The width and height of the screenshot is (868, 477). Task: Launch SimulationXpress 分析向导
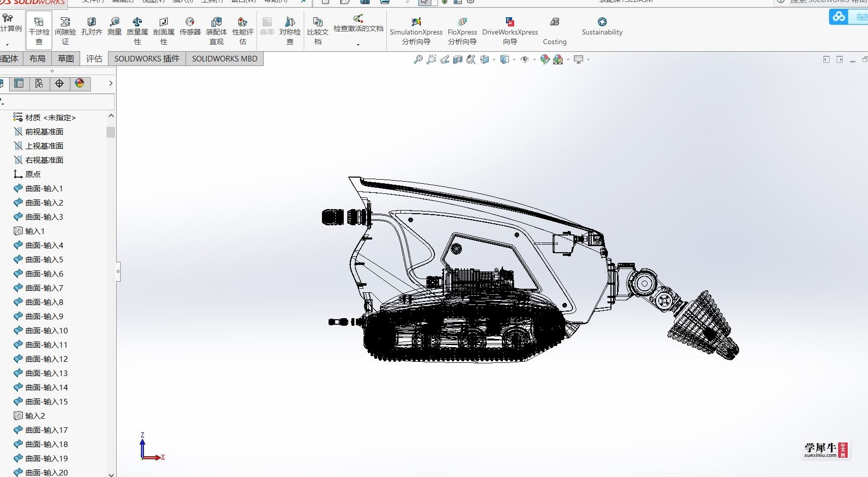pos(416,30)
